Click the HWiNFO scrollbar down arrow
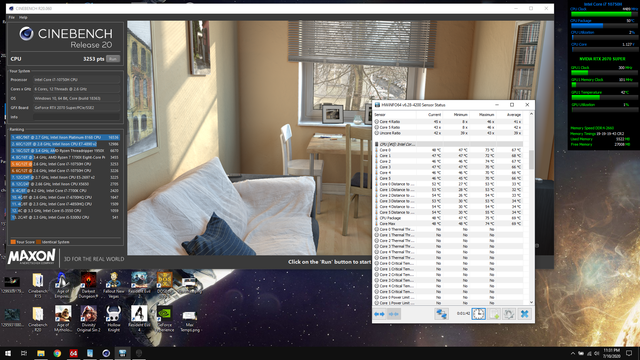640x360 pixels. [x=531, y=302]
